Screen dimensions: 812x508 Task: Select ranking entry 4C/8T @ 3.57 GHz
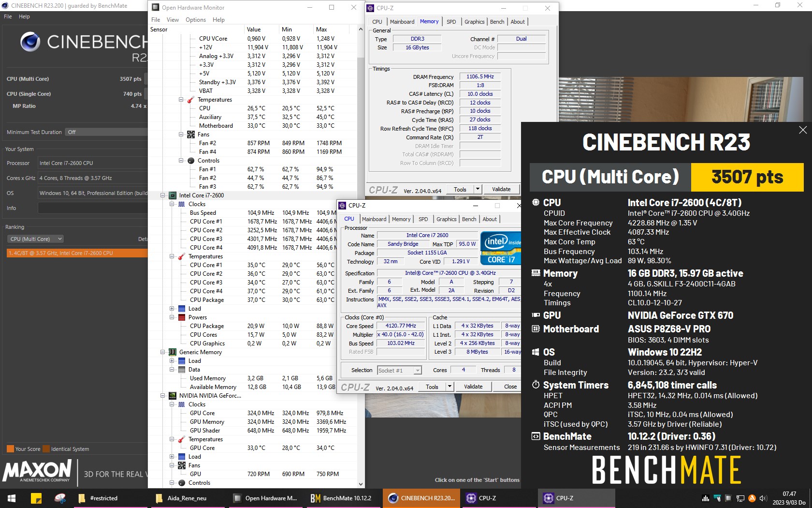click(x=77, y=253)
